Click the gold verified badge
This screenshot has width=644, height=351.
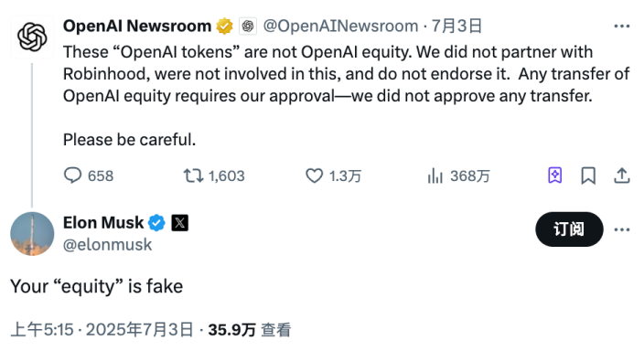click(225, 27)
